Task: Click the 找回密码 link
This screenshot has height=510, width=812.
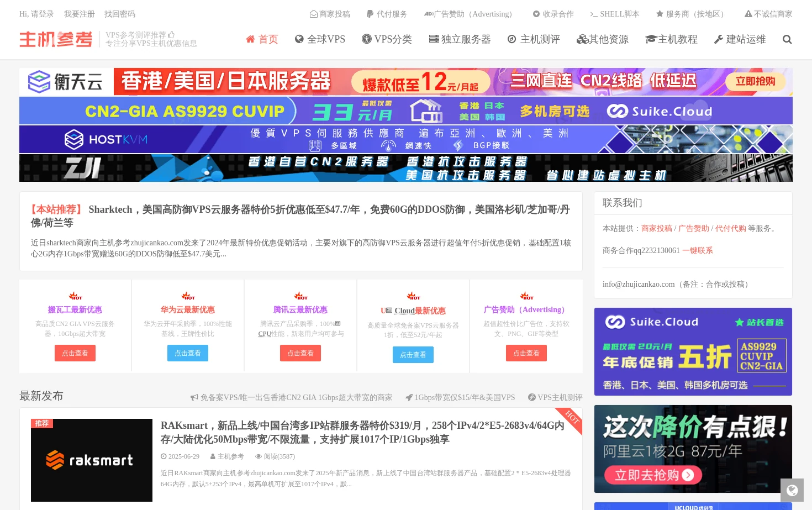Action: click(120, 14)
